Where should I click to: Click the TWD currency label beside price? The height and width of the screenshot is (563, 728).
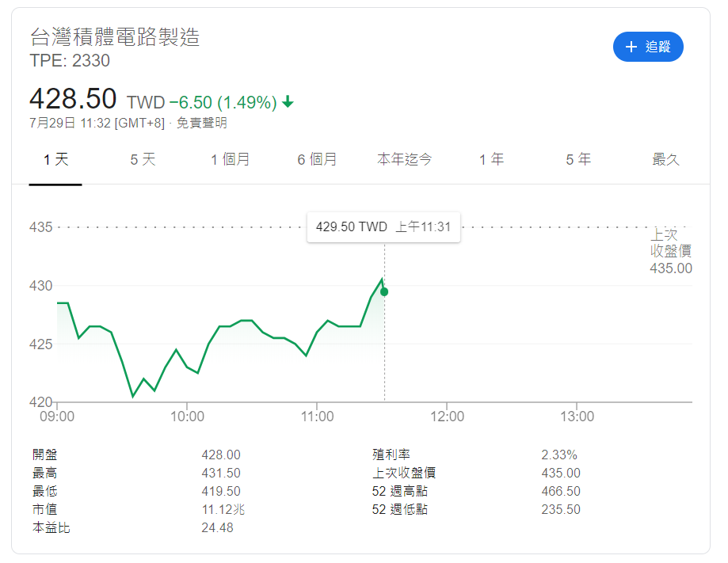point(146,103)
